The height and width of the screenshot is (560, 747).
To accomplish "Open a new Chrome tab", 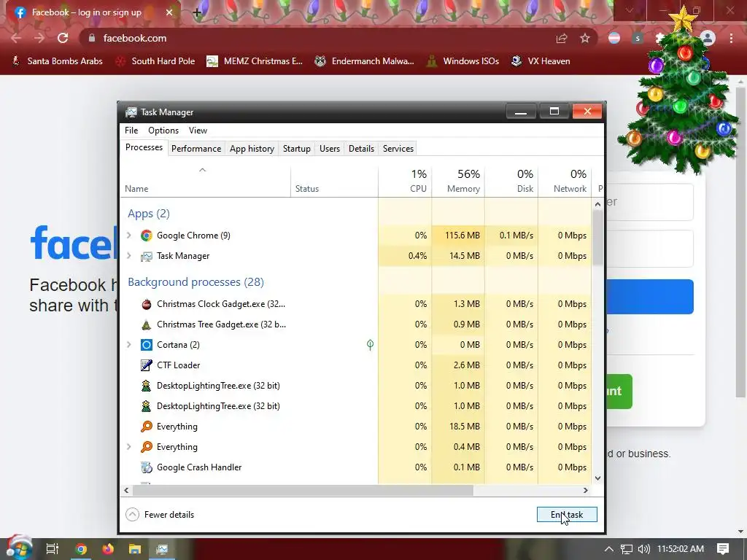I will tap(196, 12).
